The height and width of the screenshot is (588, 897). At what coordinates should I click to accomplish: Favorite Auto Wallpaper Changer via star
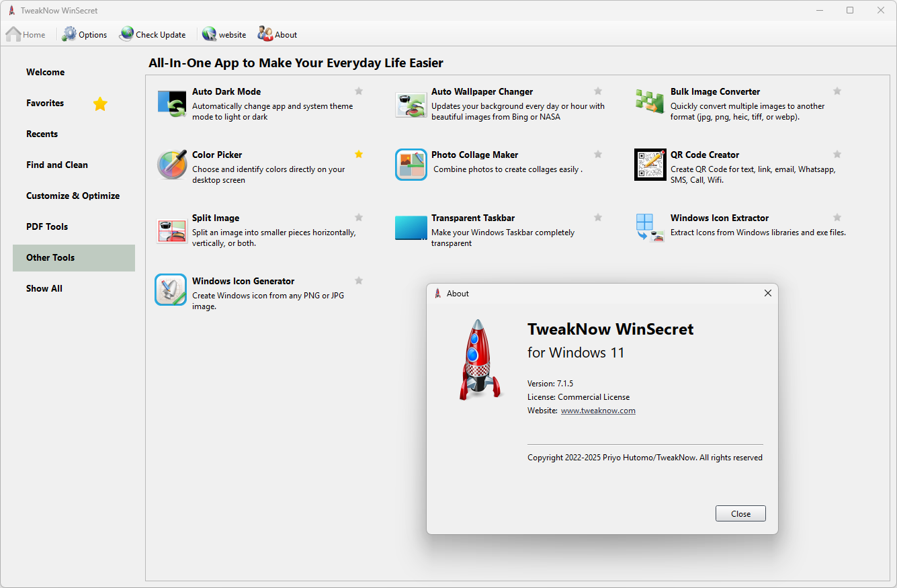[598, 91]
